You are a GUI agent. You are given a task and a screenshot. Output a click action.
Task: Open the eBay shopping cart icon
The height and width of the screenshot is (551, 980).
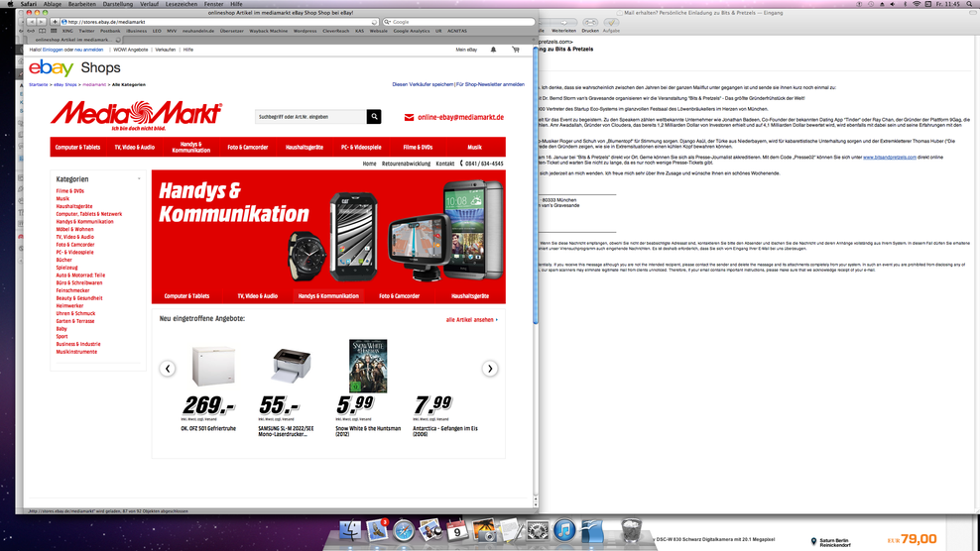(516, 50)
